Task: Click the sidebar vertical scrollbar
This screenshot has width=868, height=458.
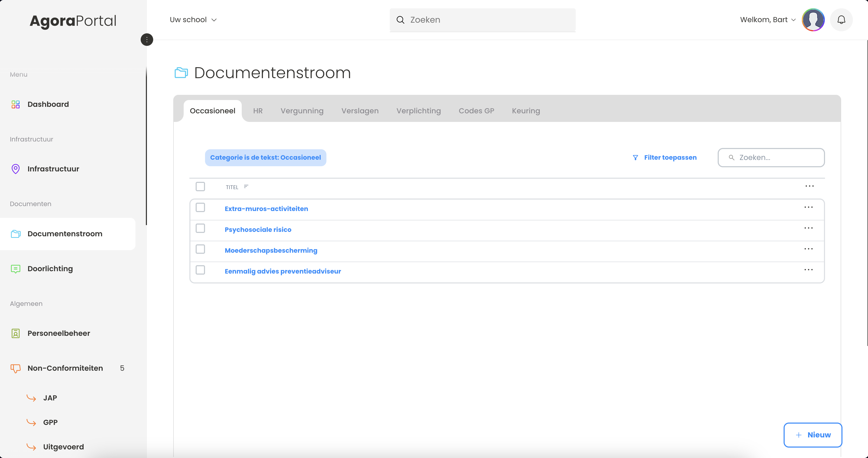Action: (x=146, y=146)
